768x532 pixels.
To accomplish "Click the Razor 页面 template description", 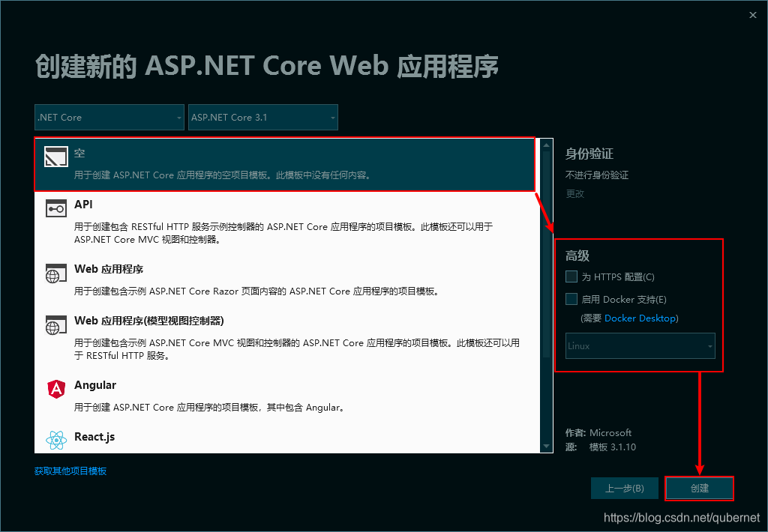I will pyautogui.click(x=256, y=291).
